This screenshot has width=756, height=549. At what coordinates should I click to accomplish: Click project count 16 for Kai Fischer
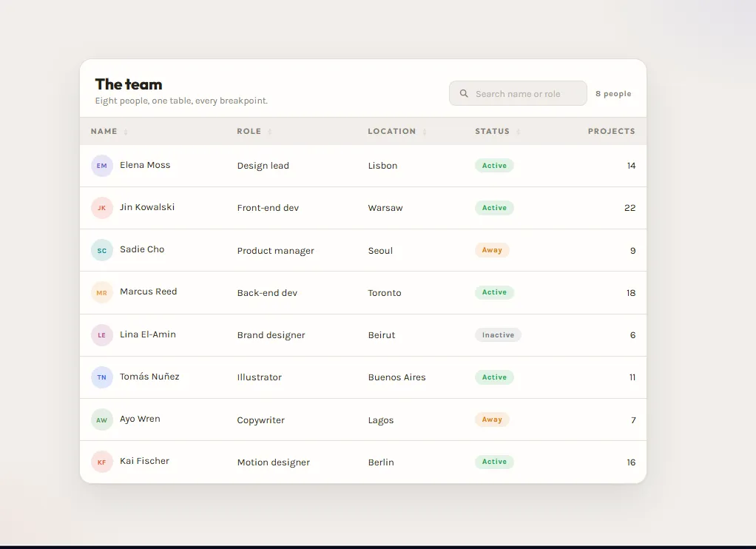pos(631,462)
